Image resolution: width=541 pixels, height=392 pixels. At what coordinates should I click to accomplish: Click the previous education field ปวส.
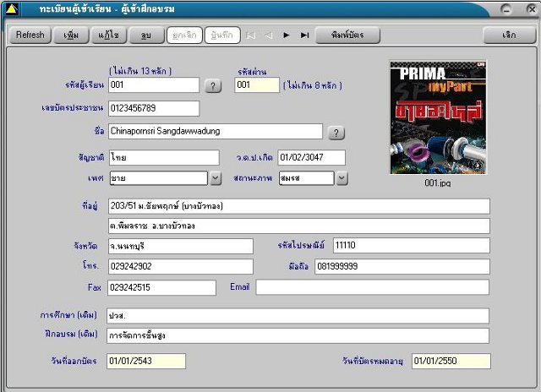pyautogui.click(x=298, y=316)
